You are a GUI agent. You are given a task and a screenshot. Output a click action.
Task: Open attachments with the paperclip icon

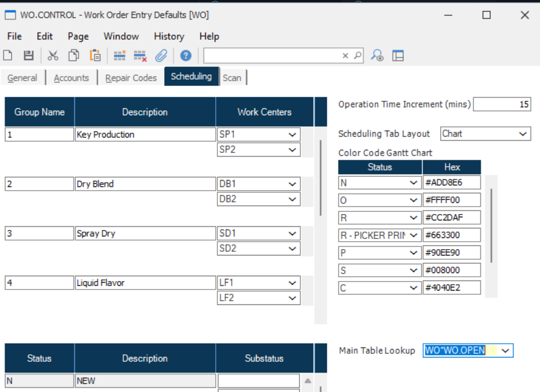pyautogui.click(x=161, y=55)
